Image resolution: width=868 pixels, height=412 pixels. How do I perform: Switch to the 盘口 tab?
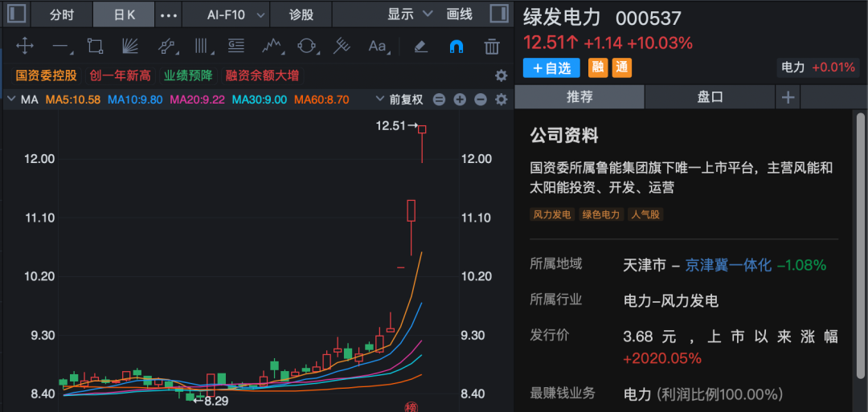[710, 98]
